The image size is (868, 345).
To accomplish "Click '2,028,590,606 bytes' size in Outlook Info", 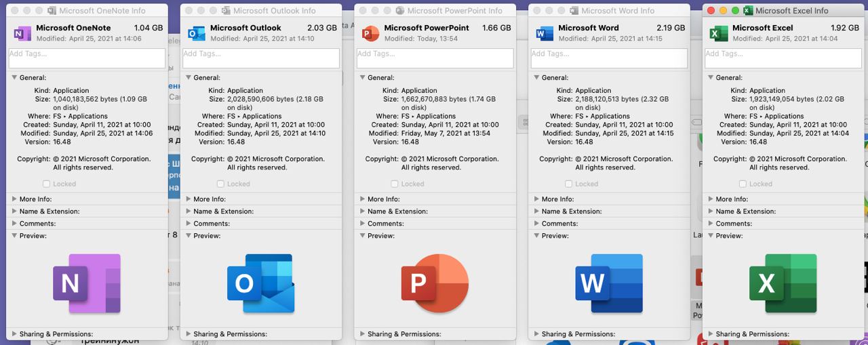I will tap(260, 99).
